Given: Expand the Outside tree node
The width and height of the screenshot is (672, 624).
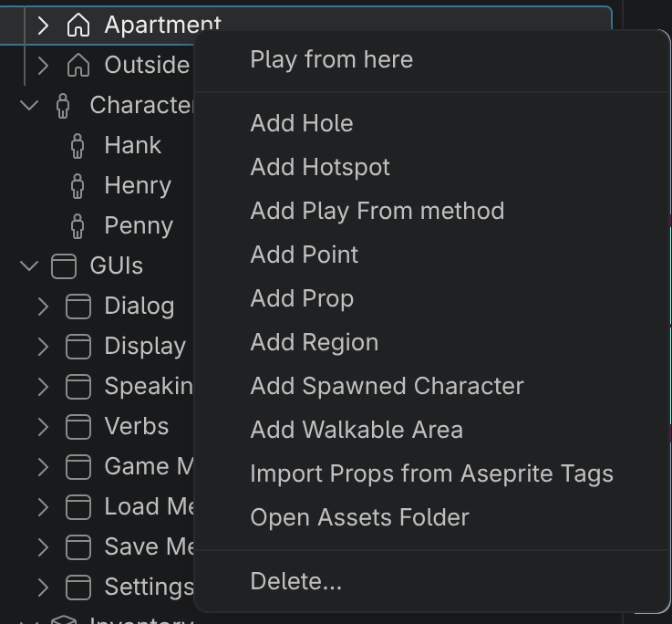Looking at the screenshot, I should pyautogui.click(x=43, y=66).
